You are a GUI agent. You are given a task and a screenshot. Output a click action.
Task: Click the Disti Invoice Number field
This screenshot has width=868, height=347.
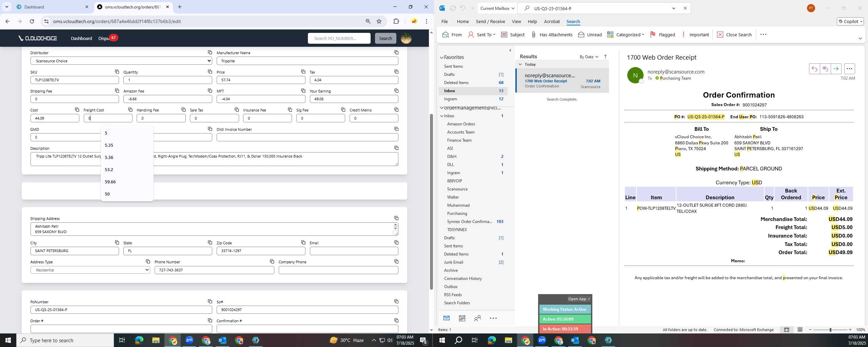pyautogui.click(x=307, y=137)
